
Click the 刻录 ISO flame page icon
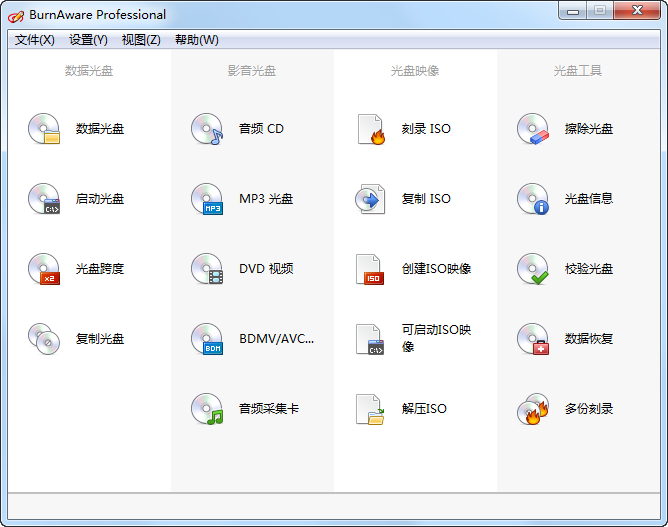371,129
